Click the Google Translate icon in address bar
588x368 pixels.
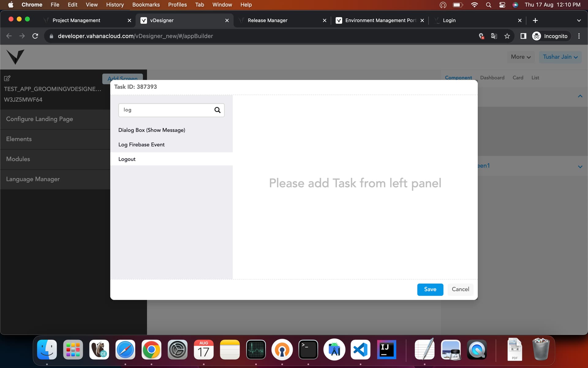tap(494, 36)
